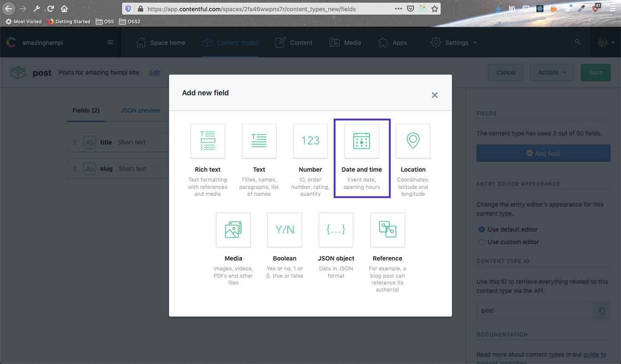
Task: Open the eyedropper extension icon
Action: coord(581,9)
